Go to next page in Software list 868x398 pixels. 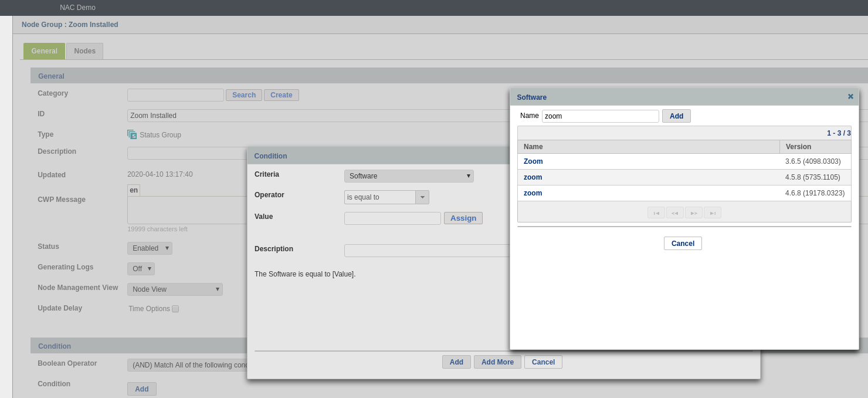[x=694, y=213]
